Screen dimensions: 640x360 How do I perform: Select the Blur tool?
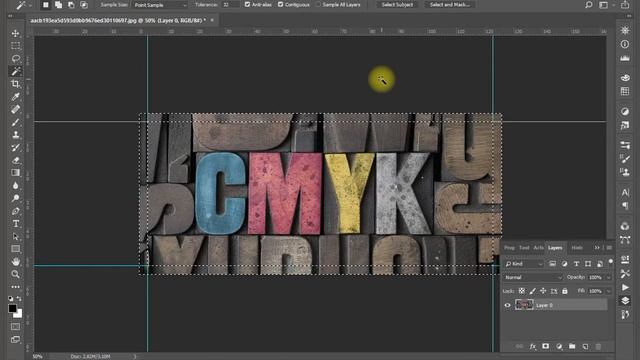[x=16, y=185]
